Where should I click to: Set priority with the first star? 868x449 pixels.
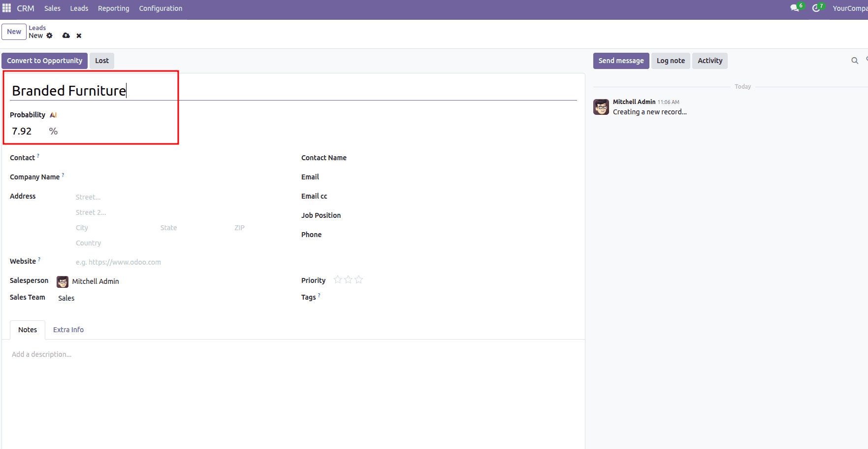tap(337, 279)
